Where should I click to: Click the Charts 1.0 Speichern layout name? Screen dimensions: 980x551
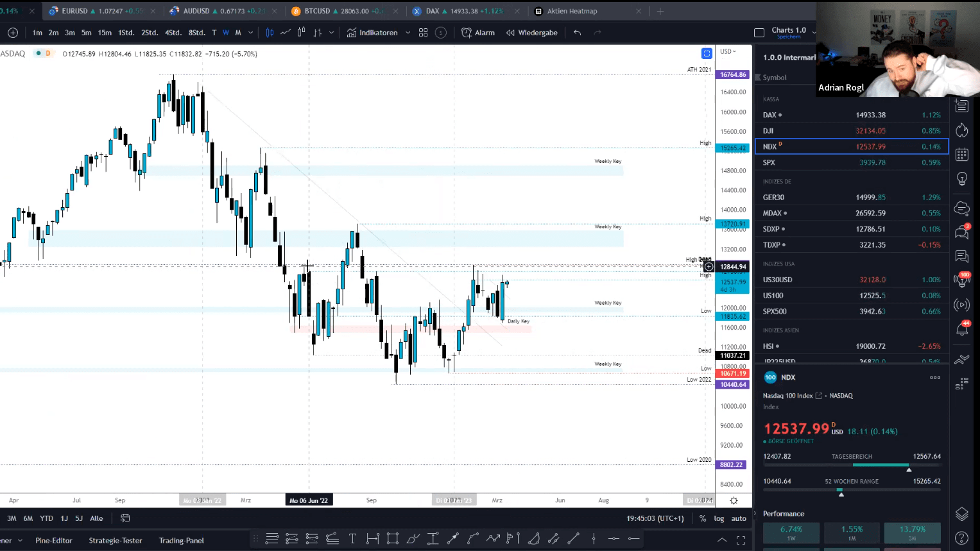pos(789,33)
